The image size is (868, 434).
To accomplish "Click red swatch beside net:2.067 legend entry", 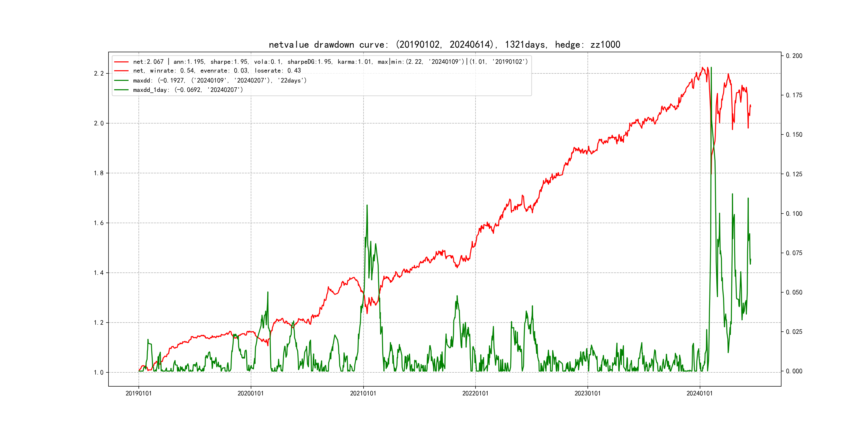I will (x=121, y=62).
